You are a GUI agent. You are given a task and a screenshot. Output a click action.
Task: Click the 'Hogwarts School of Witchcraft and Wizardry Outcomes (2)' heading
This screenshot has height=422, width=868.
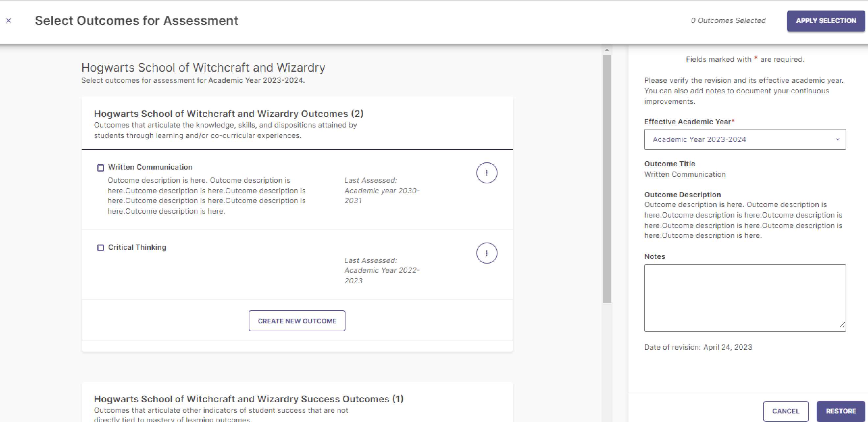(229, 114)
